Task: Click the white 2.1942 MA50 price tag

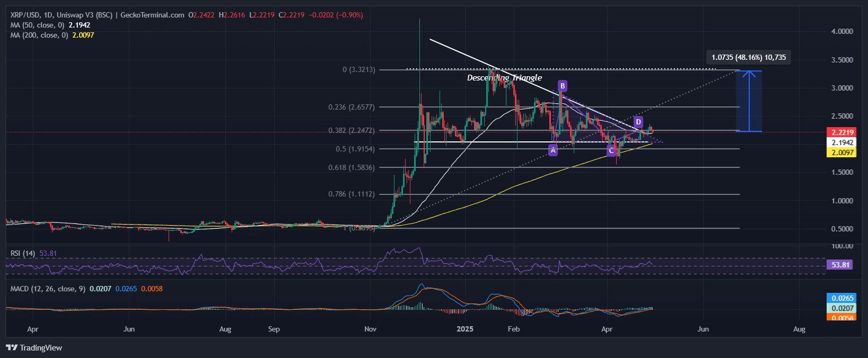Action: 841,142
